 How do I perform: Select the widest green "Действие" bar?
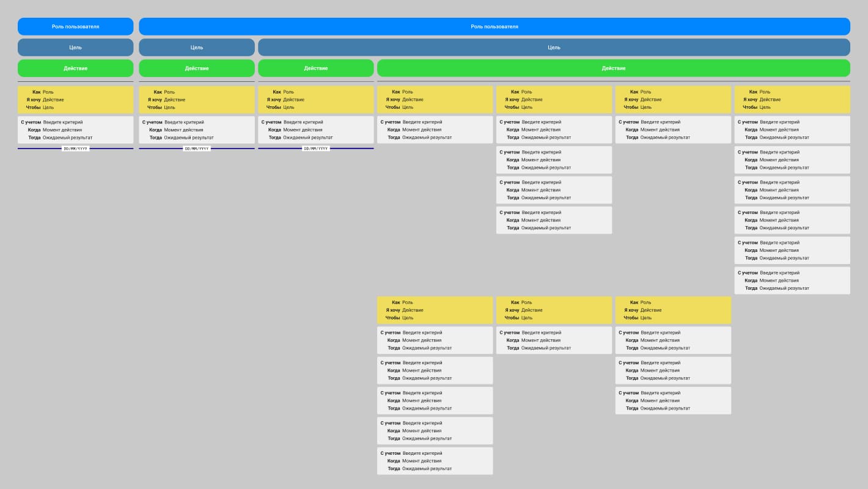(x=613, y=68)
